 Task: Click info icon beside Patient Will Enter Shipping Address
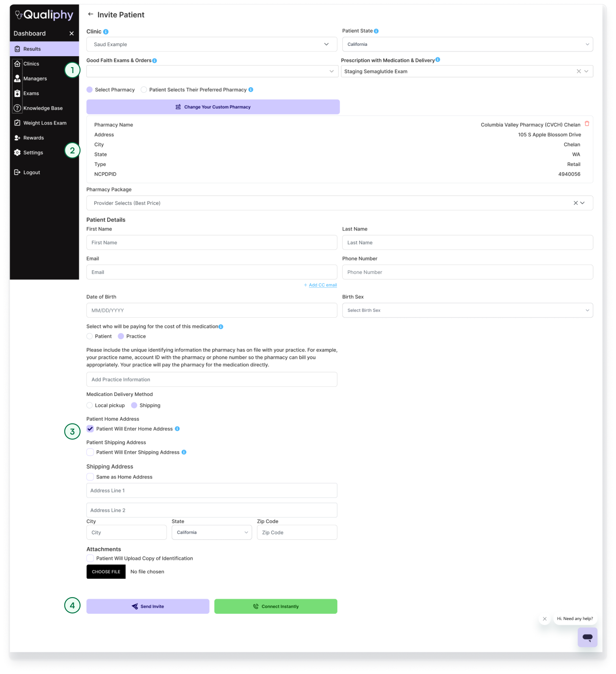point(184,452)
